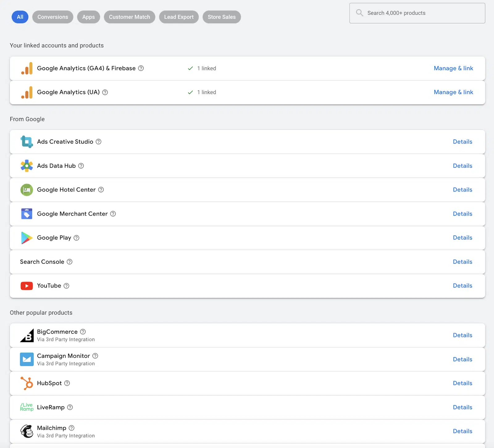Viewport: 494px width, 448px height.
Task: Click the Mailchimp monkey icon
Action: click(x=27, y=431)
